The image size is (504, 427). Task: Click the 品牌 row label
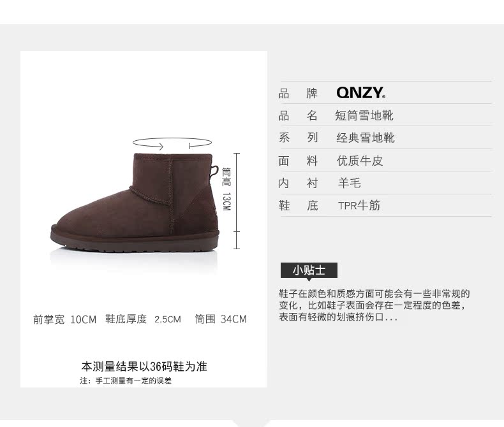click(x=298, y=94)
